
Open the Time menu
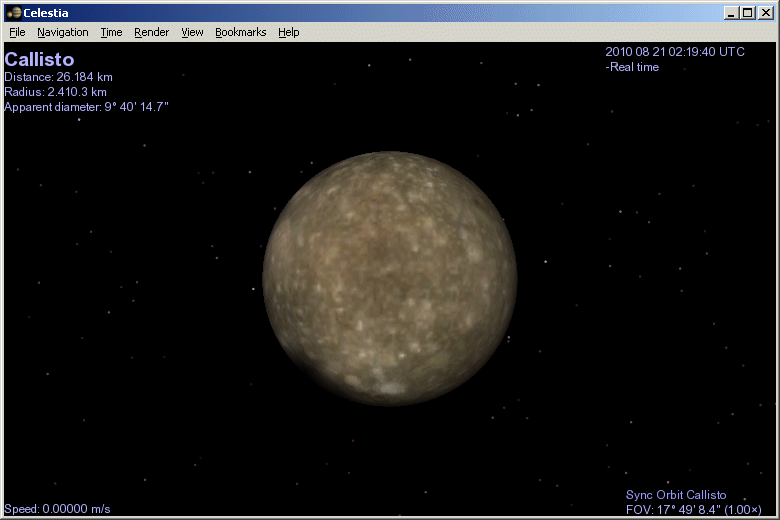[x=111, y=32]
